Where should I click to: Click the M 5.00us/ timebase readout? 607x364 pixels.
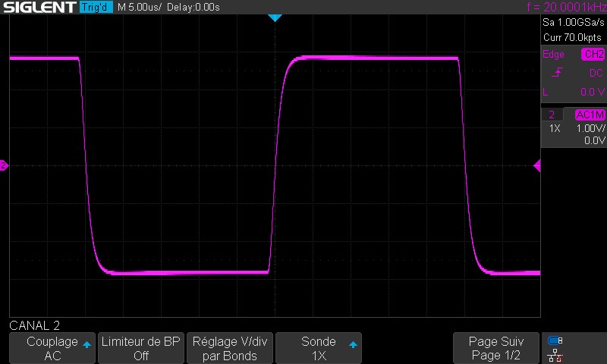click(x=140, y=7)
